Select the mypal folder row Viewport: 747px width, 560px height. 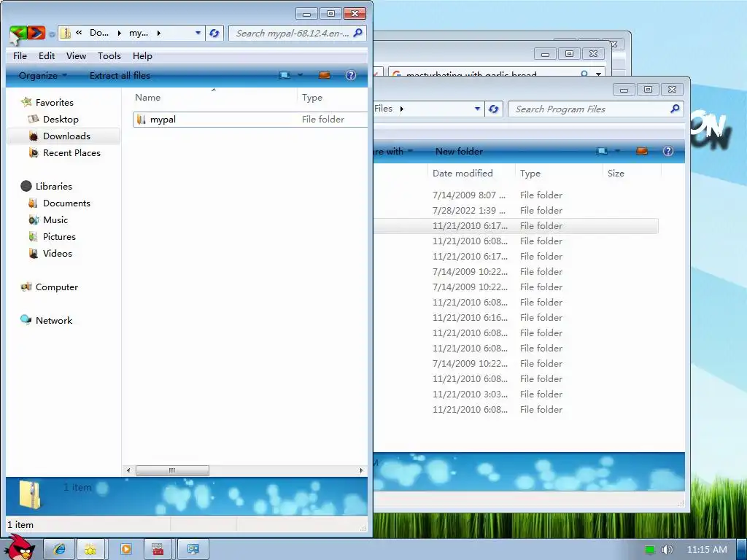click(250, 119)
